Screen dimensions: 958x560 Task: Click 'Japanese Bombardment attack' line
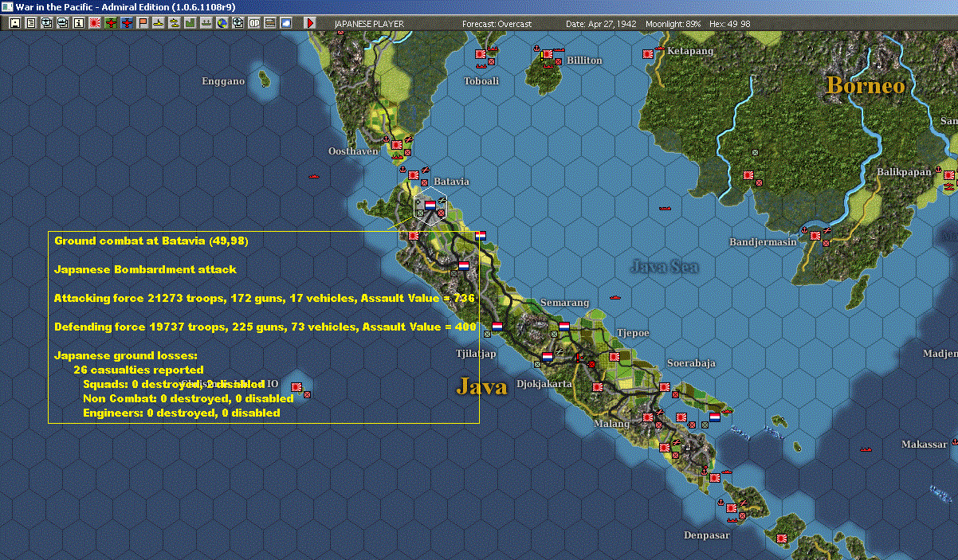[x=145, y=269]
